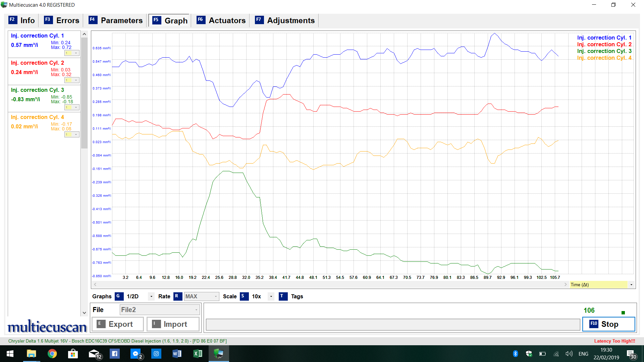Click the S key icon beside Scale
644x362 pixels.
pyautogui.click(x=244, y=296)
